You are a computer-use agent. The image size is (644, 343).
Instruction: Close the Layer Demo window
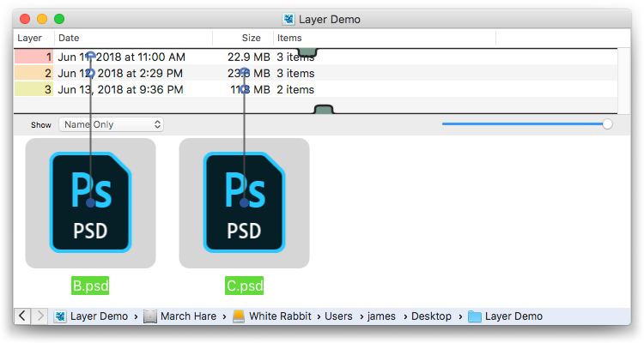25,19
